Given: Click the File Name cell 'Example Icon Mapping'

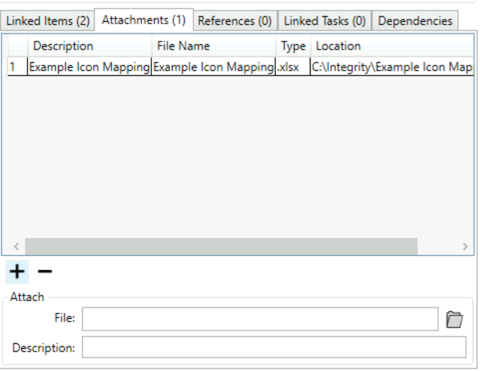Looking at the screenshot, I should [214, 67].
